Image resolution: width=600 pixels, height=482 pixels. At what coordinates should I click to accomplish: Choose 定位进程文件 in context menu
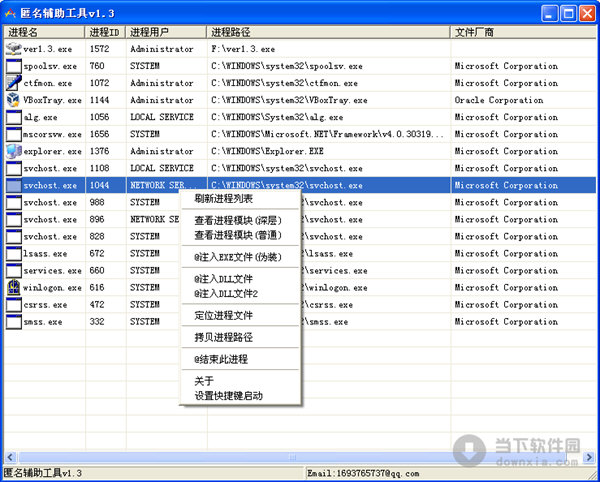tap(240, 315)
